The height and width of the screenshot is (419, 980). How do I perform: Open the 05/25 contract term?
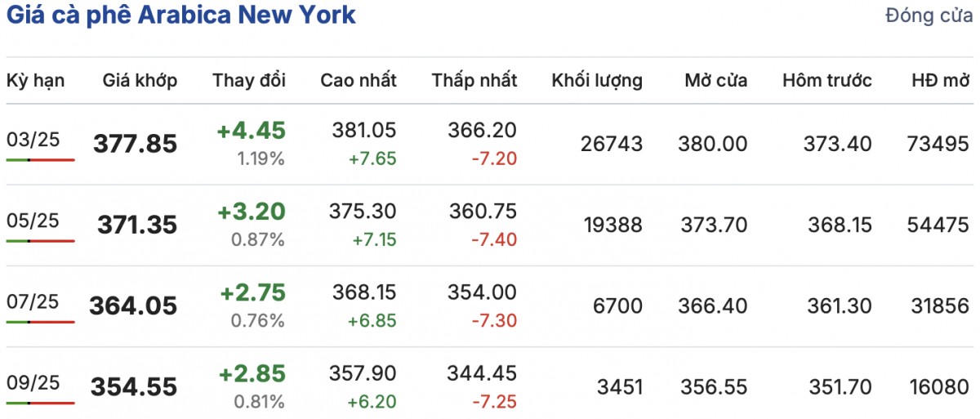(33, 221)
